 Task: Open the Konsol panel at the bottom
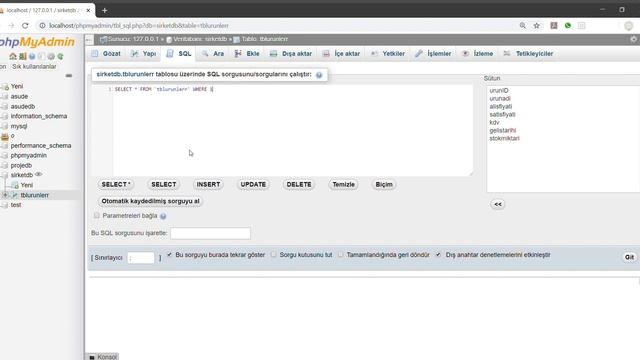(103, 357)
